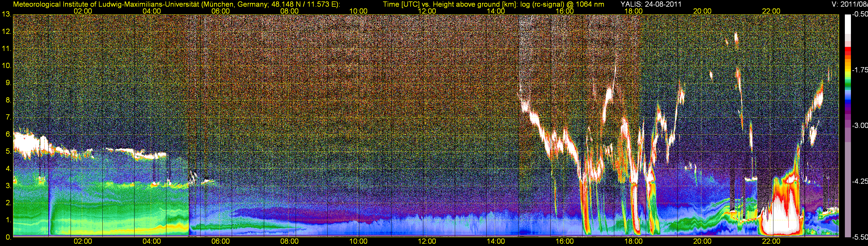Click the 10:00 label on the upper time axis
Screen dimensions: 868x246
358,11
